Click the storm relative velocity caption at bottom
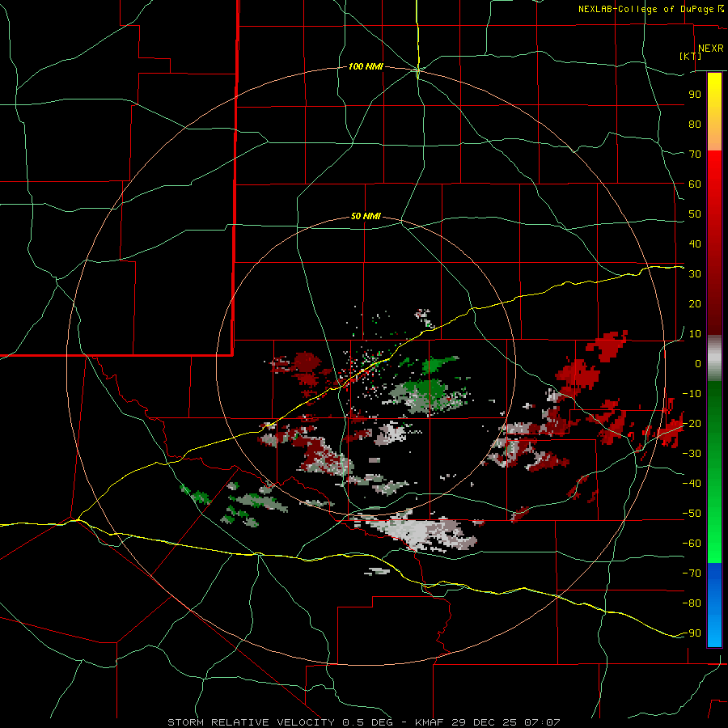This screenshot has height=728, width=728. tap(363, 722)
